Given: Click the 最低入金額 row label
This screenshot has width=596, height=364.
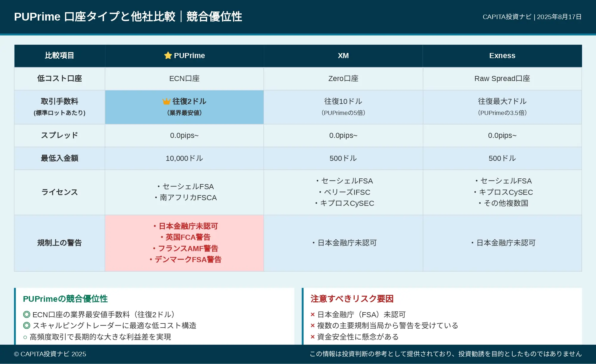Looking at the screenshot, I should point(60,158).
